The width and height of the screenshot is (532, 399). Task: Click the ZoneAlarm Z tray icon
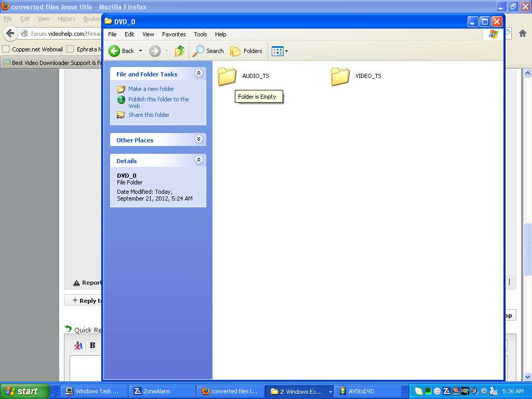pos(447,392)
